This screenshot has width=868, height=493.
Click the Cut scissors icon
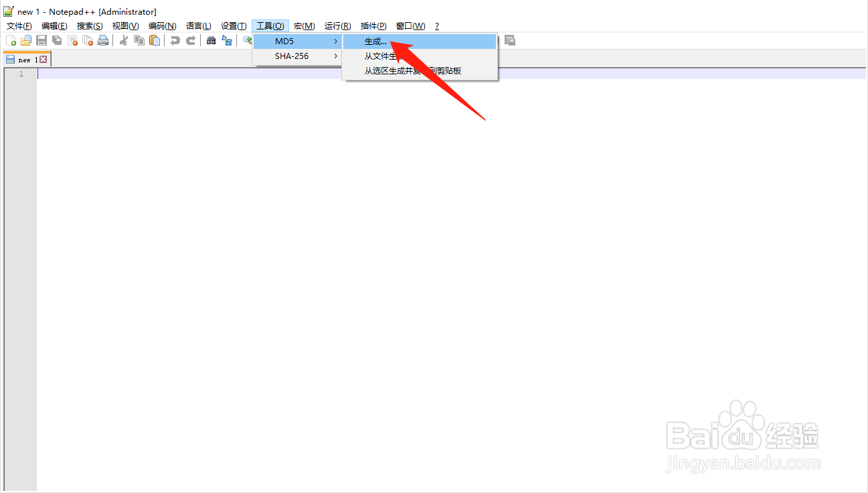point(124,41)
